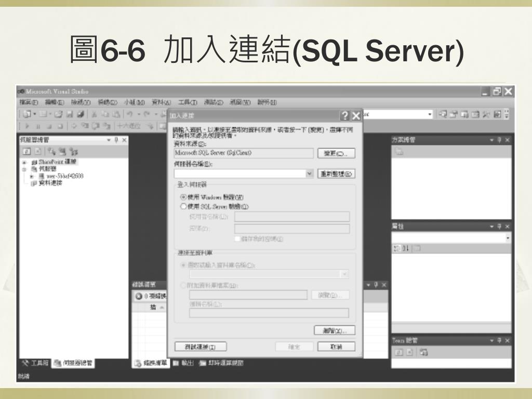The height and width of the screenshot is (399, 532).
Task: Open the 編輯(E) menu
Action: (x=54, y=102)
